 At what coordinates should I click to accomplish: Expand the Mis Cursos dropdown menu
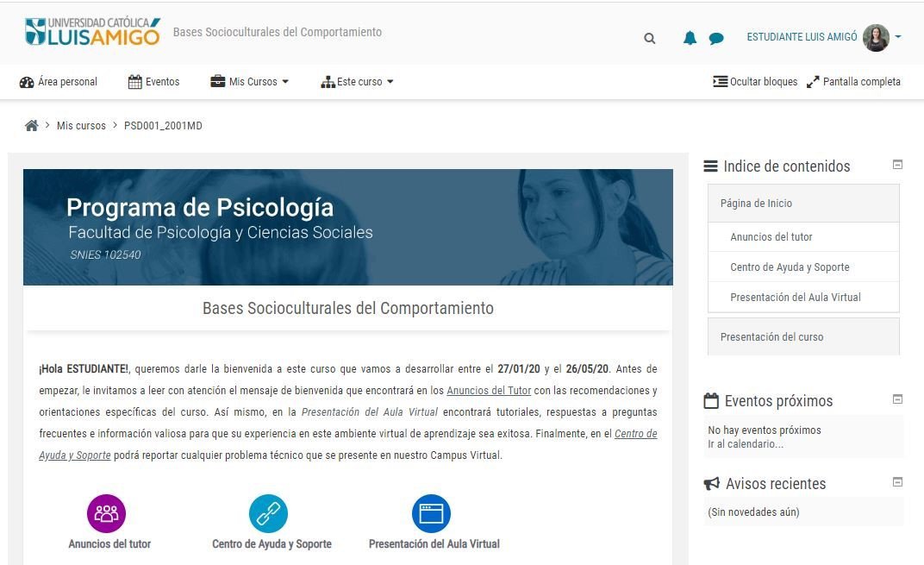(x=250, y=82)
